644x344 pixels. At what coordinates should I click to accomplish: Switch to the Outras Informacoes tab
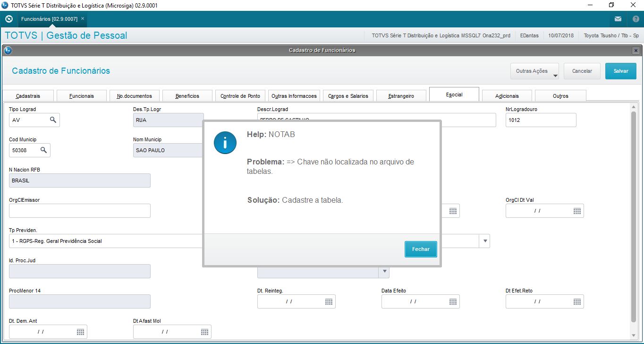tap(294, 96)
